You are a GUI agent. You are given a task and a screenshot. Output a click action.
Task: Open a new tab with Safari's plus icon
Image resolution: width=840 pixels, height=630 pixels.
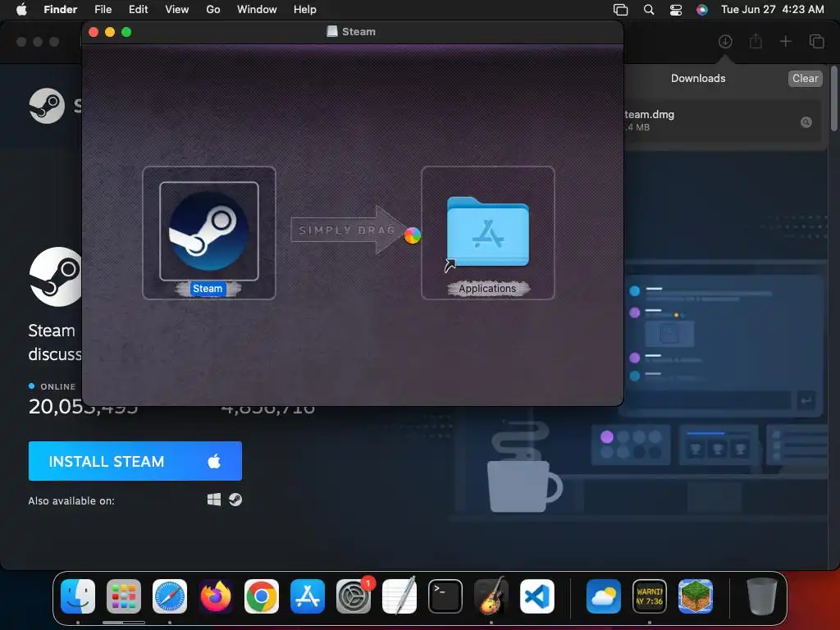tap(785, 41)
